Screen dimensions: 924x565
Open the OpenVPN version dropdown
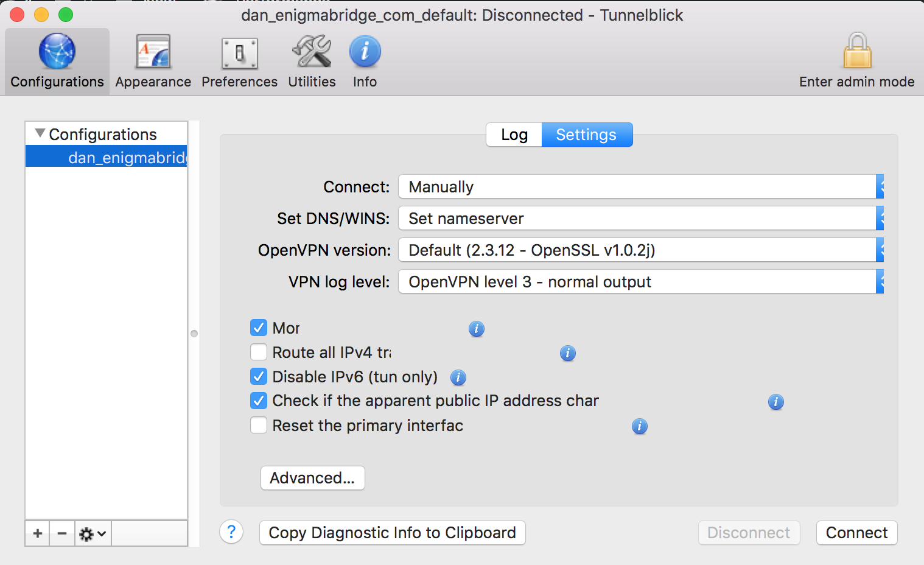point(640,250)
